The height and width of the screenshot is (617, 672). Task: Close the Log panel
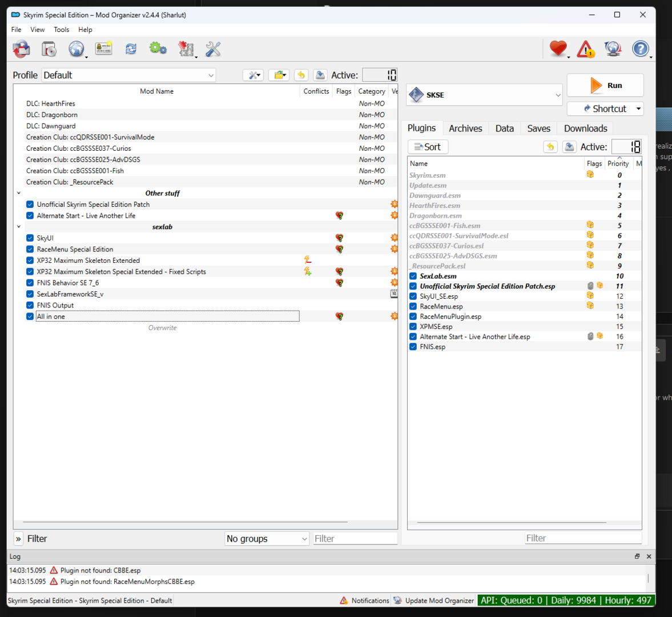tap(649, 556)
